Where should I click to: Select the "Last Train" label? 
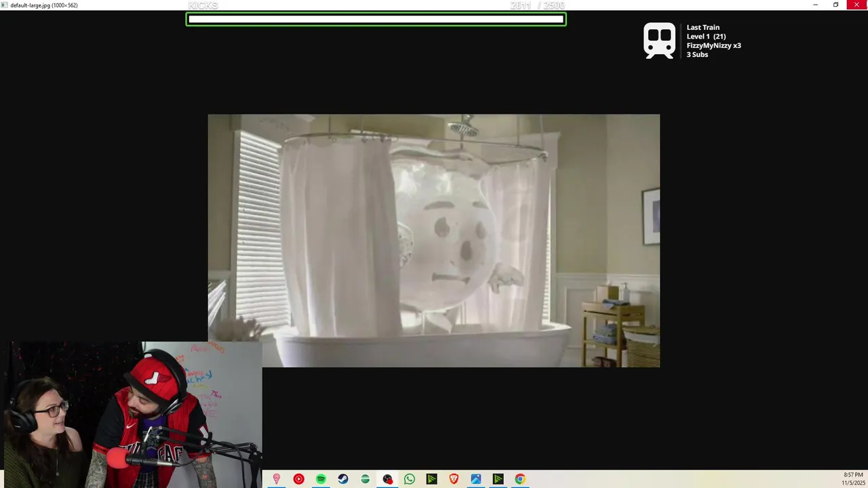click(703, 28)
